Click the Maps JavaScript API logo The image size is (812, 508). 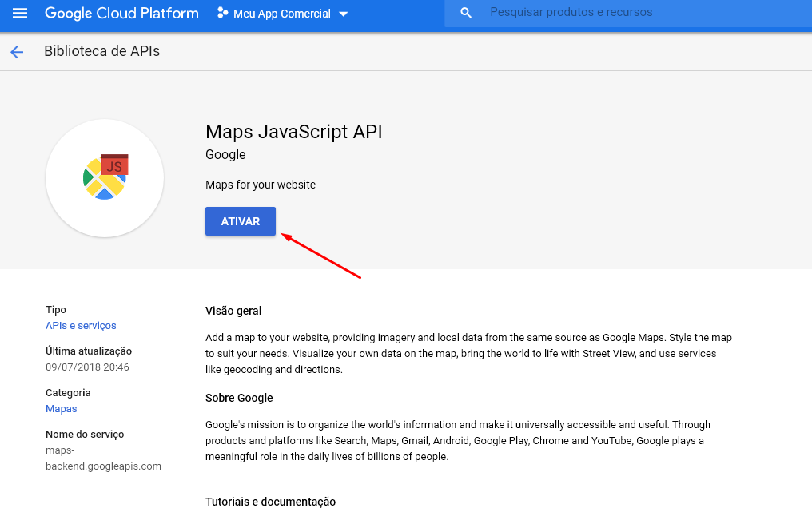point(105,178)
